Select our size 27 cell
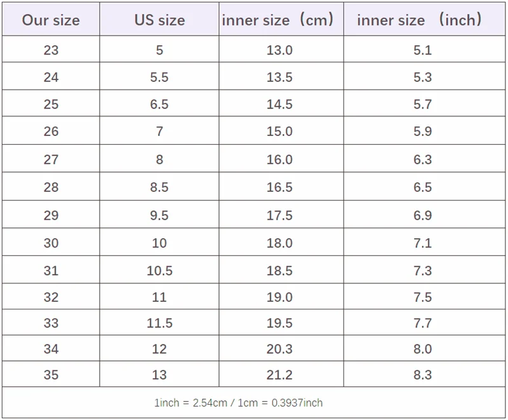The width and height of the screenshot is (508, 420). [x=51, y=158]
